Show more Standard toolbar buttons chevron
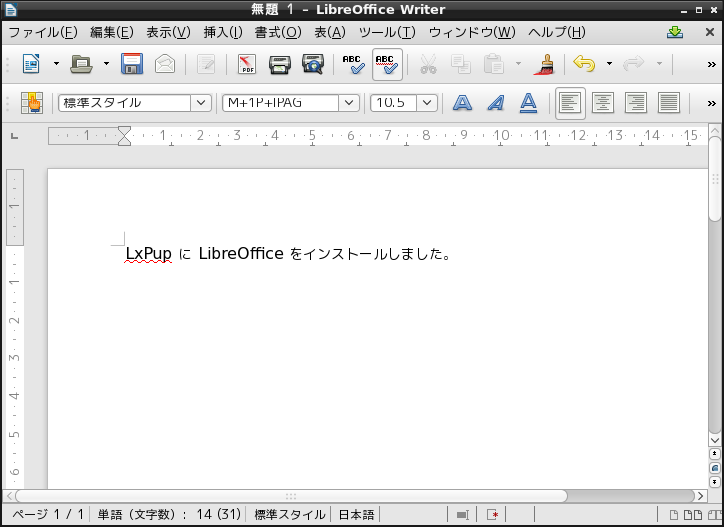 712,65
